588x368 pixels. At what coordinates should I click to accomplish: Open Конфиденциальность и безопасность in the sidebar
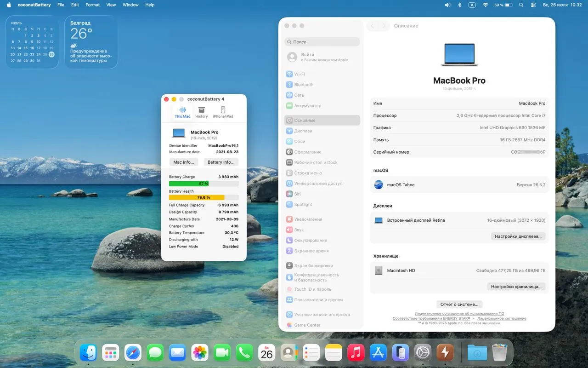tap(322, 277)
